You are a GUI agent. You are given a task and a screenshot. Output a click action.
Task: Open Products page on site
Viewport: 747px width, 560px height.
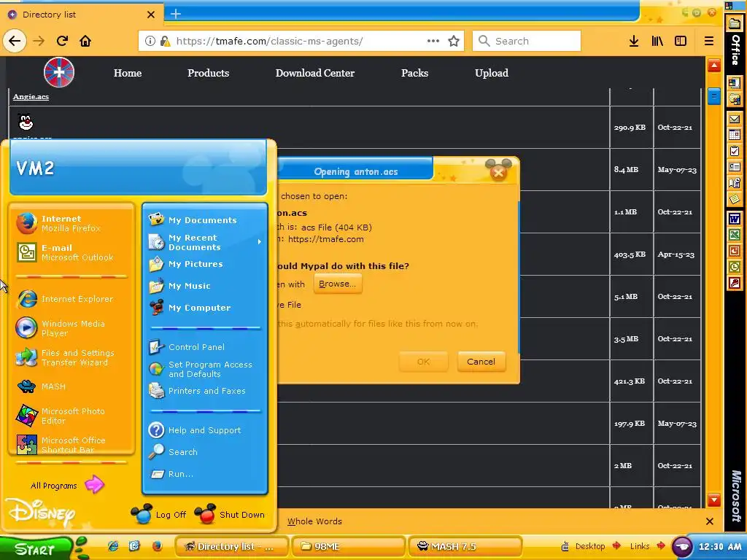pyautogui.click(x=208, y=73)
